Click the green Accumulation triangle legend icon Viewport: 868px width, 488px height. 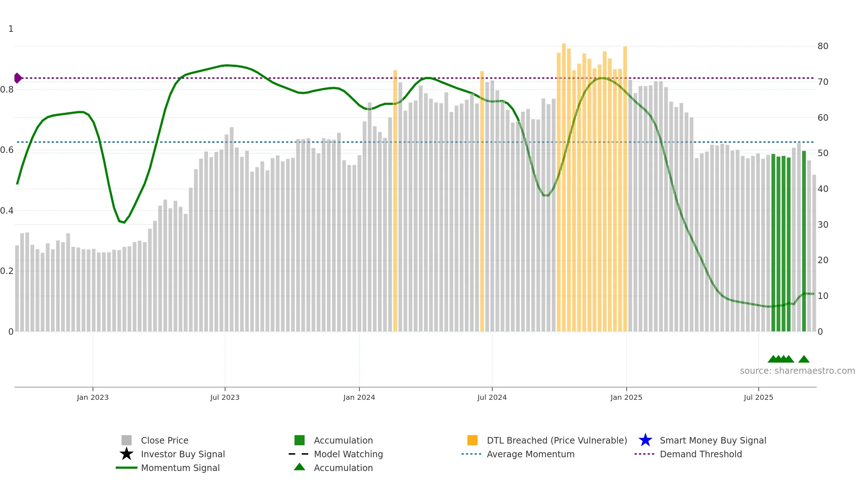299,467
